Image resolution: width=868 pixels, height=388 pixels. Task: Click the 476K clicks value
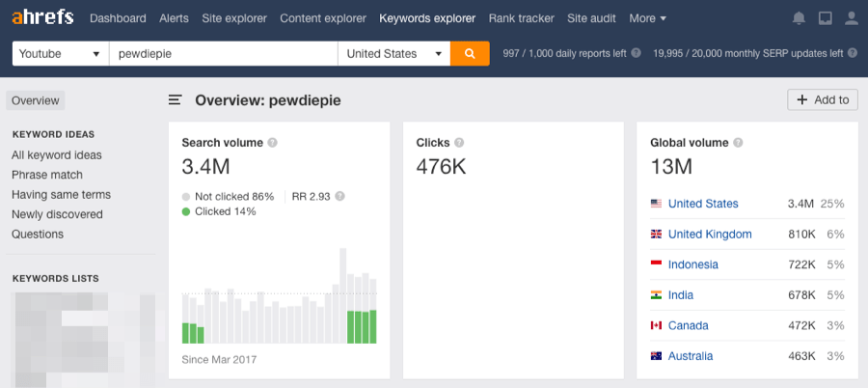(x=441, y=166)
